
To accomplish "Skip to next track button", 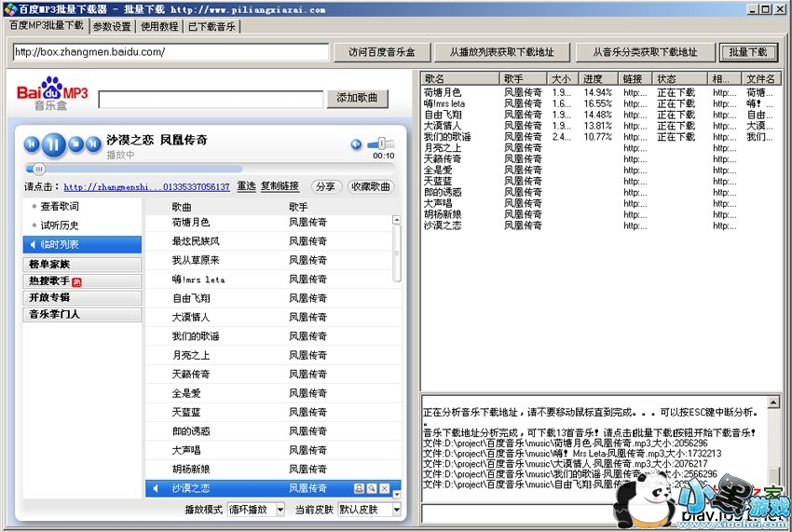I will (x=93, y=144).
